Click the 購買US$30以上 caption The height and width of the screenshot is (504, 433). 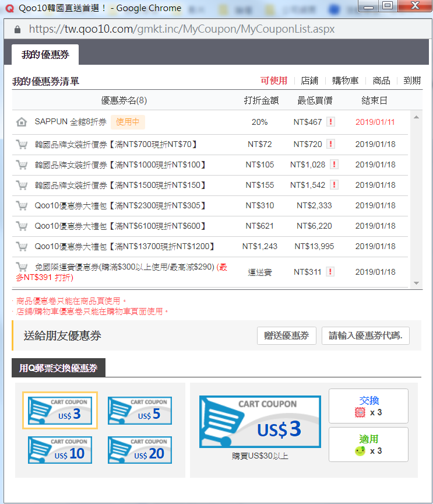coord(260,456)
